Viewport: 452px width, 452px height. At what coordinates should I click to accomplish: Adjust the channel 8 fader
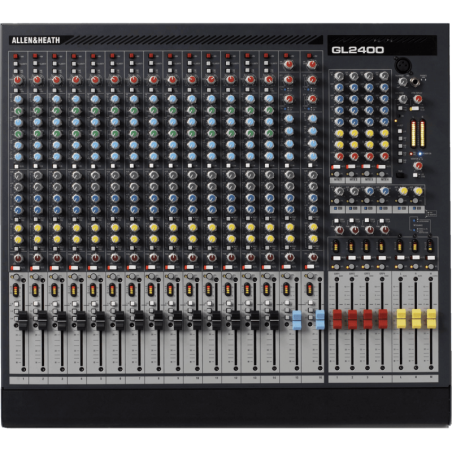point(158,320)
